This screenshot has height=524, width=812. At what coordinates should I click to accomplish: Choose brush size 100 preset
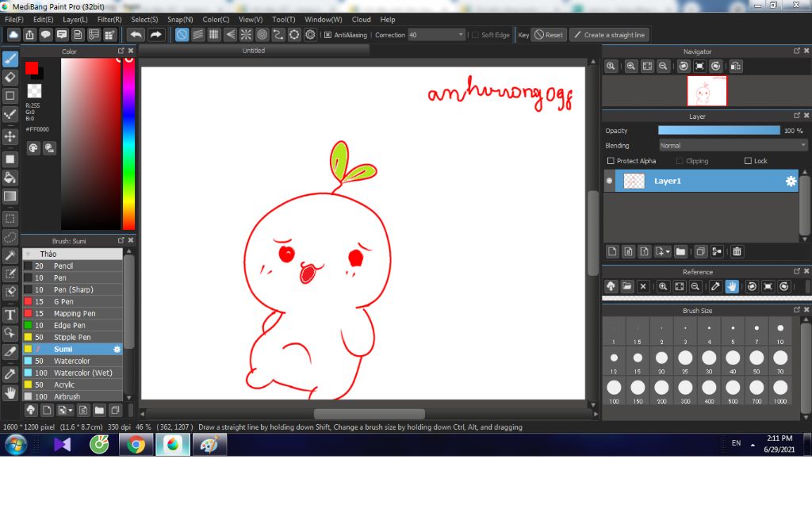tap(614, 391)
